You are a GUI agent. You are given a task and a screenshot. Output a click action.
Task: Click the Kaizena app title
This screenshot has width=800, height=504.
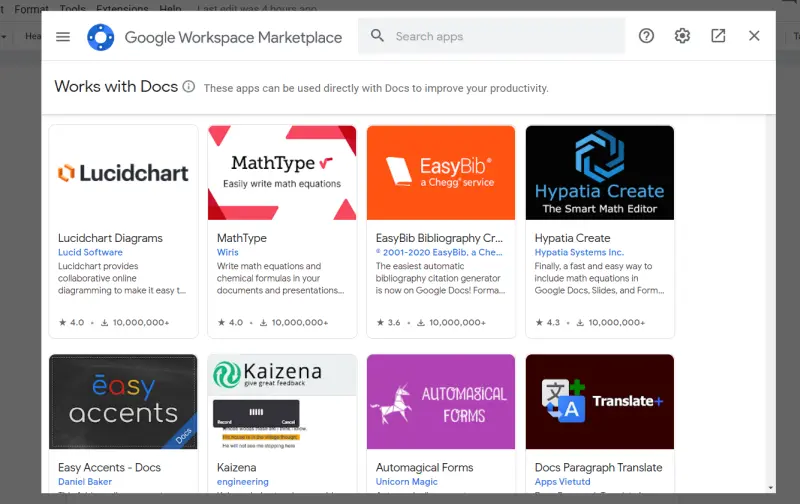[236, 467]
